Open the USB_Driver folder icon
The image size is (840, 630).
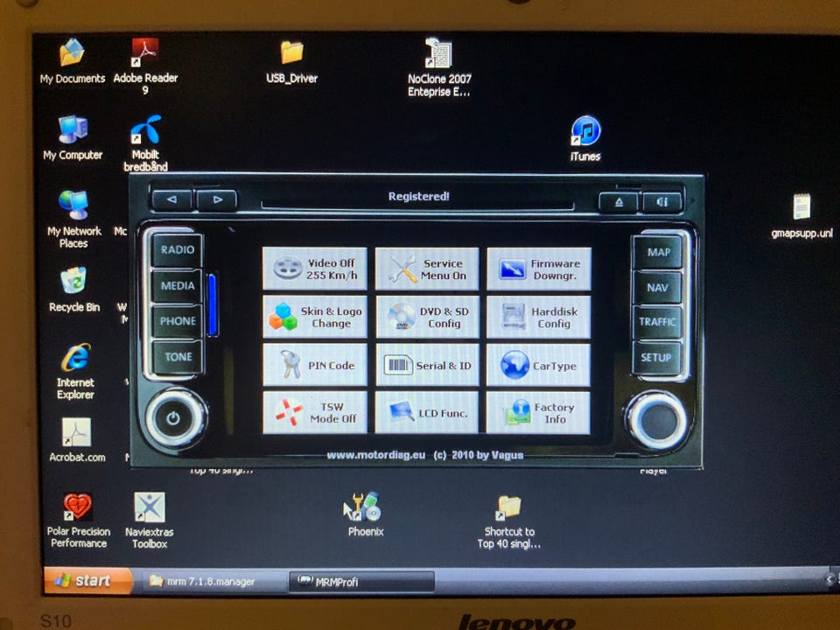point(292,62)
